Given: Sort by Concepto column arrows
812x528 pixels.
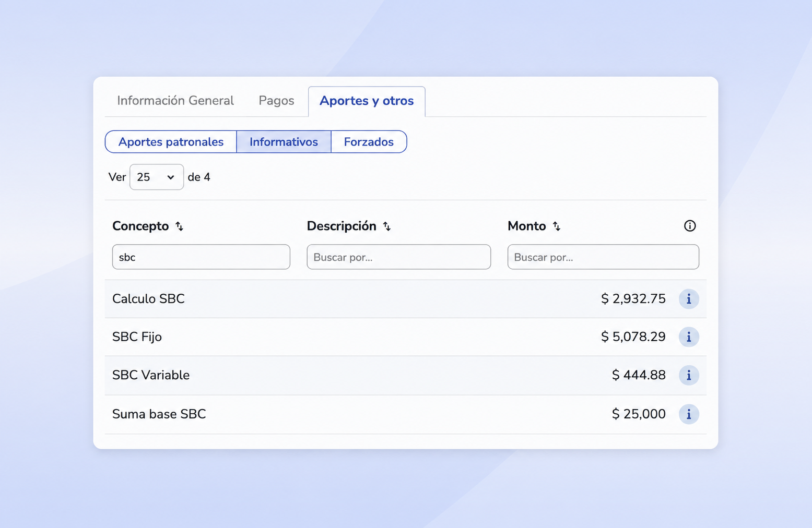Looking at the screenshot, I should coord(179,226).
